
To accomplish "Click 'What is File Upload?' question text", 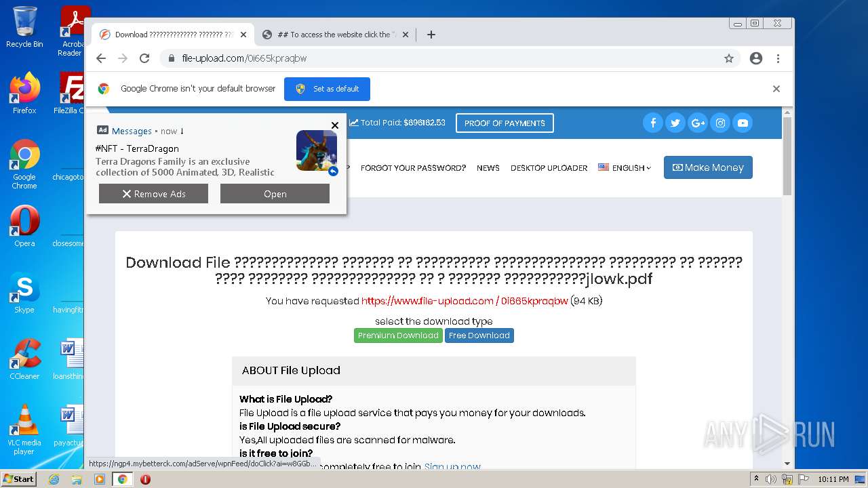I will 285,399.
